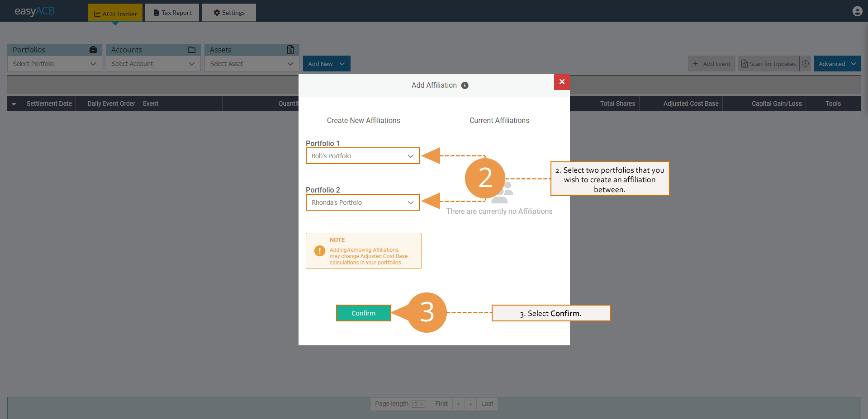
Task: Switch to the Tax Report tab
Action: [x=172, y=13]
